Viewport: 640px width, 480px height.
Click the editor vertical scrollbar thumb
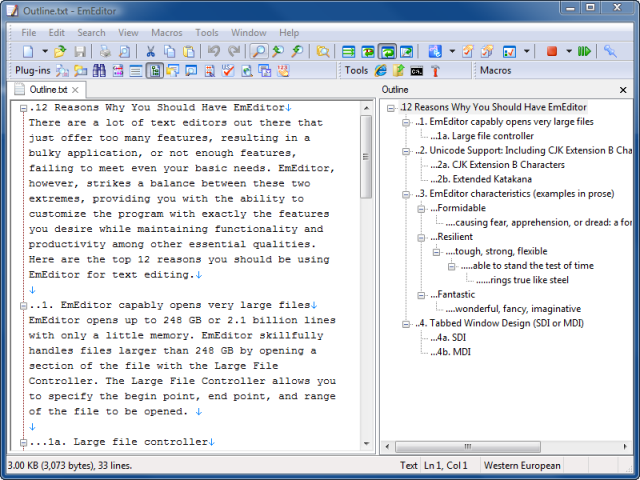pyautogui.click(x=366, y=157)
